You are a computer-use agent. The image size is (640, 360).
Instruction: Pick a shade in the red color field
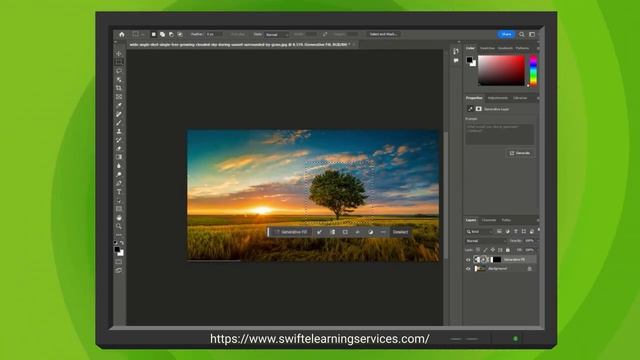(x=501, y=71)
